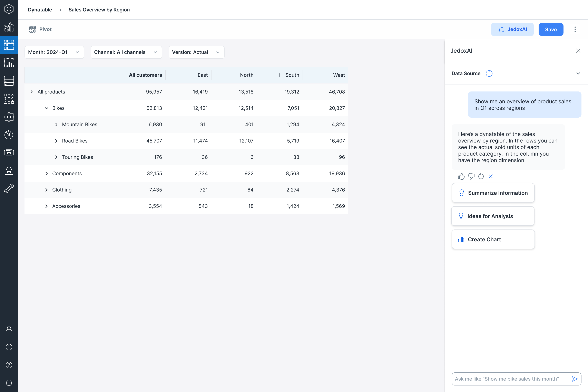Expand the Components row
The height and width of the screenshot is (392, 588).
47,174
